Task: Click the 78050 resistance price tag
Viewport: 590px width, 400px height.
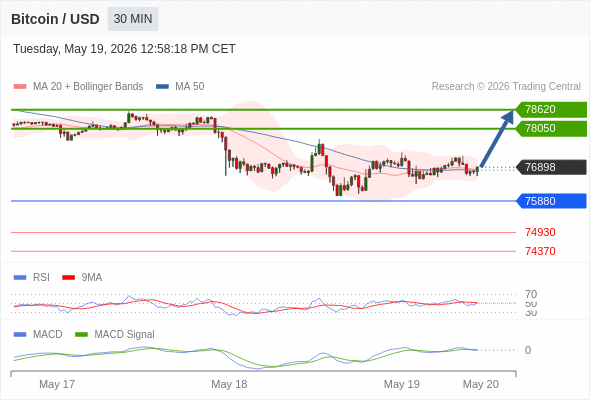Action: pos(551,128)
